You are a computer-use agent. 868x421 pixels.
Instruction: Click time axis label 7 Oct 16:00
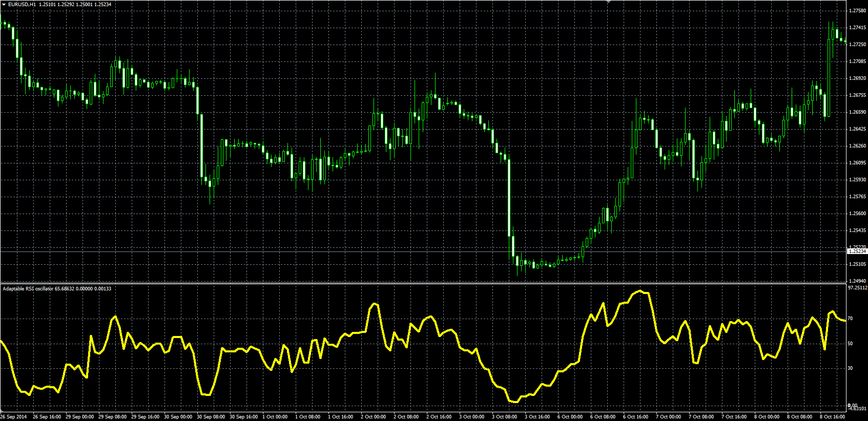(x=734, y=417)
